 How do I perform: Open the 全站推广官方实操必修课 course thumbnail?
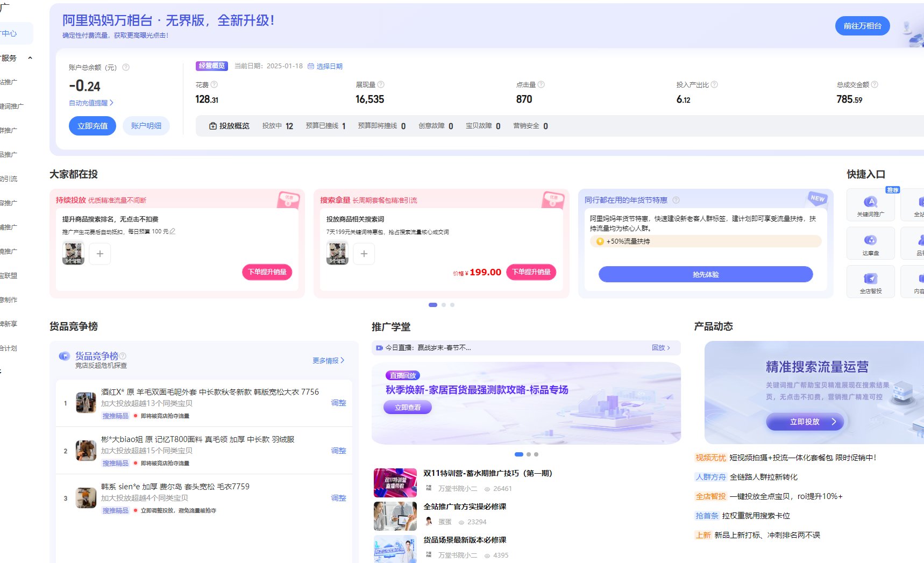pos(395,516)
